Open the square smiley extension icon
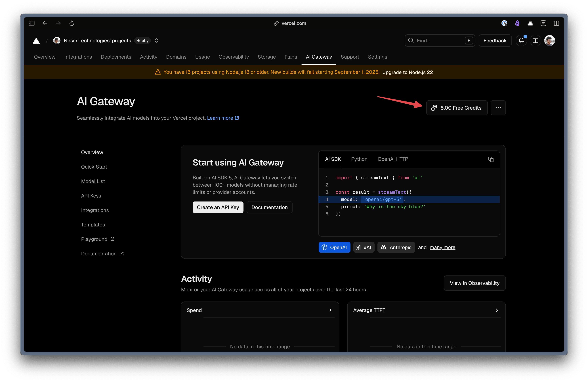The width and height of the screenshot is (588, 382). click(x=543, y=23)
